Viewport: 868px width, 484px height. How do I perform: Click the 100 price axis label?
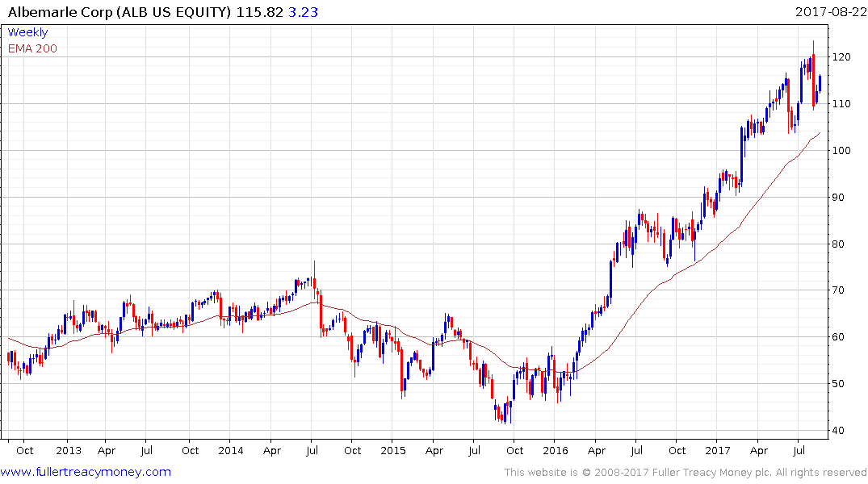pyautogui.click(x=841, y=151)
